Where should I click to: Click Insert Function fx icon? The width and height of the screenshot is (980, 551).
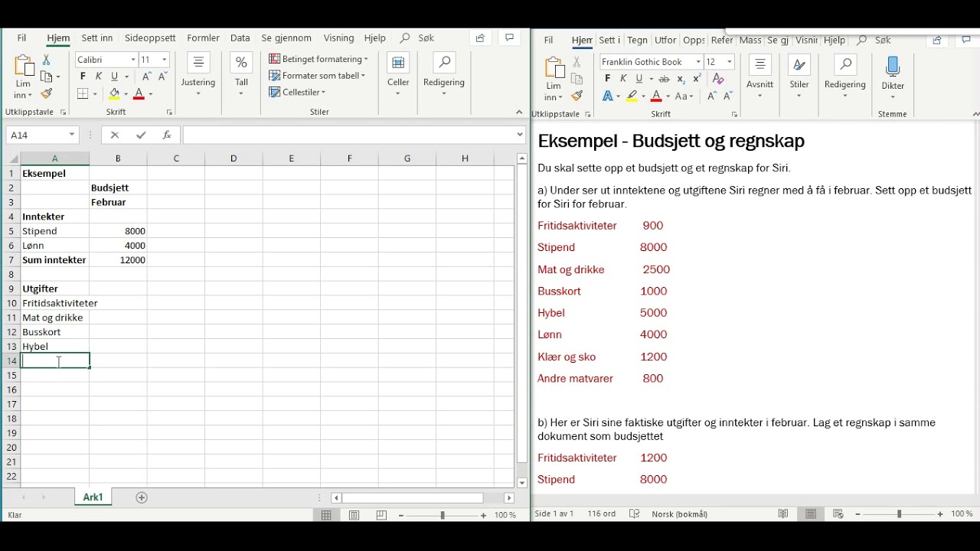(x=167, y=135)
